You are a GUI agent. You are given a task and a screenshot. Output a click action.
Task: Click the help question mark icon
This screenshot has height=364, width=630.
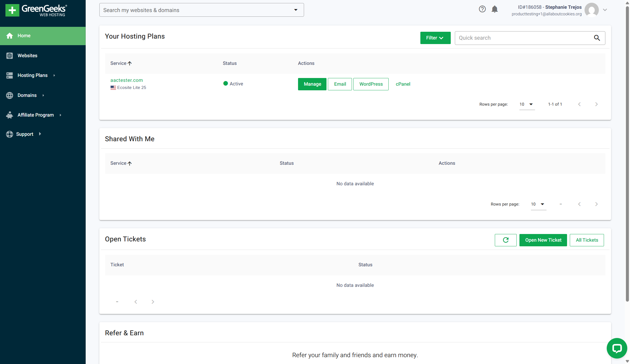point(482,9)
